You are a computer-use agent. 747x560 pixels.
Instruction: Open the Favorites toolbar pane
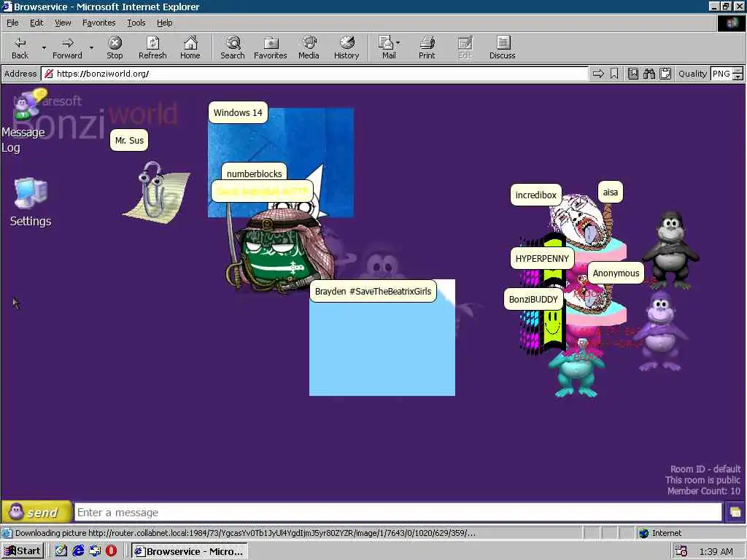click(x=271, y=47)
